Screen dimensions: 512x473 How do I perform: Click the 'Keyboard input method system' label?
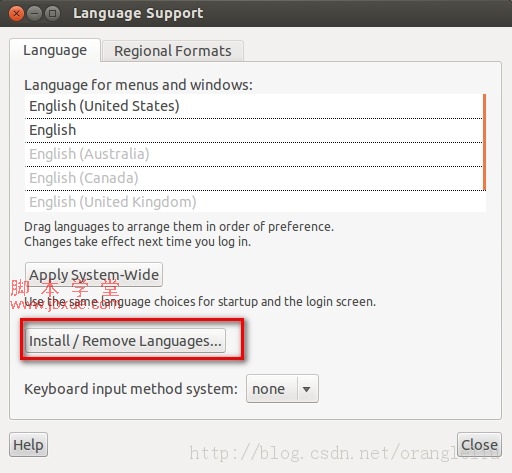pos(131,389)
